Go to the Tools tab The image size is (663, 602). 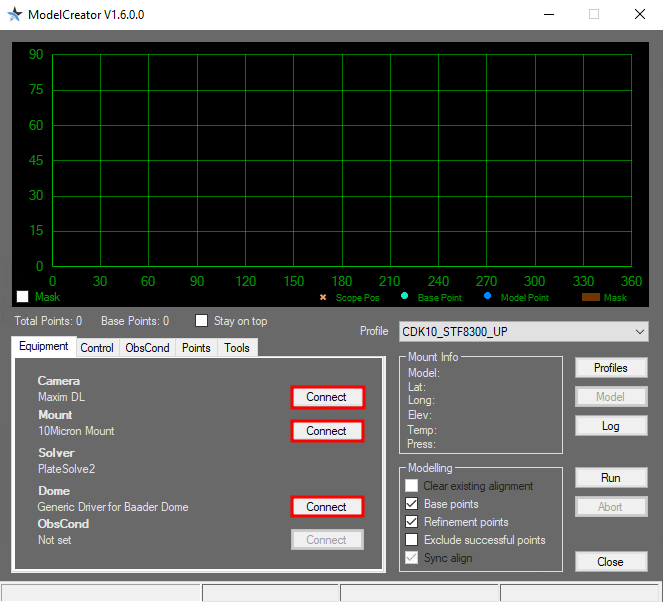click(x=237, y=348)
